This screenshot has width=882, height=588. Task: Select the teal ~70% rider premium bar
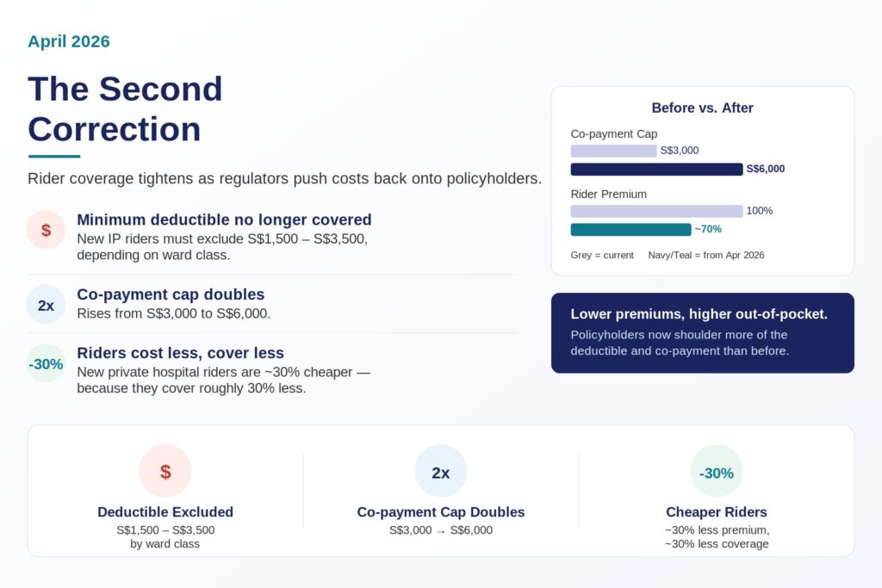631,229
